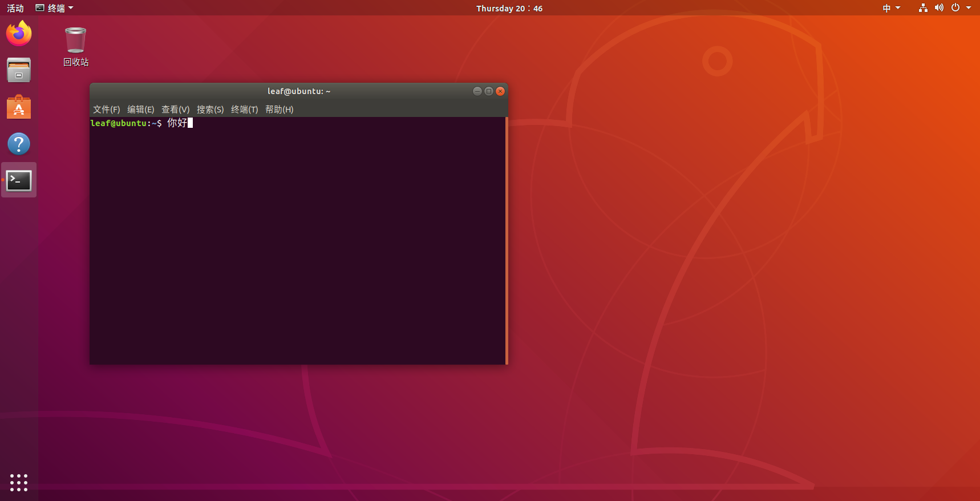This screenshot has height=501, width=980.
Task: Open the Files manager in dock
Action: [19, 70]
